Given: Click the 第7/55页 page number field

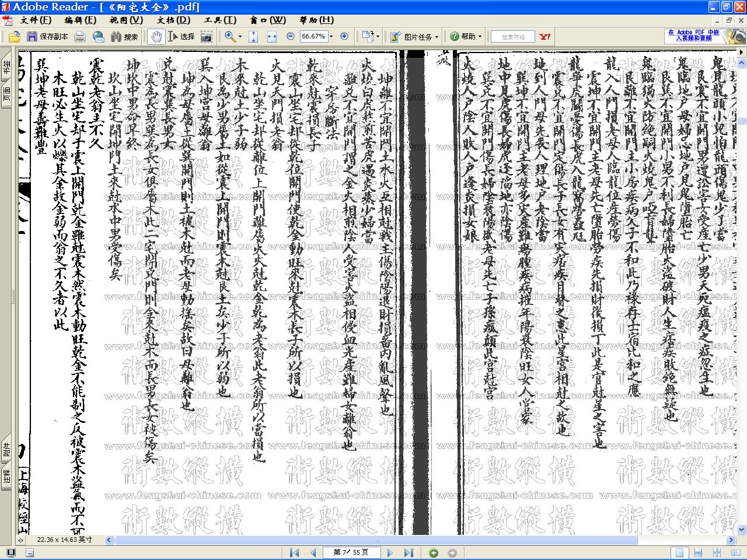Looking at the screenshot, I should tap(351, 552).
